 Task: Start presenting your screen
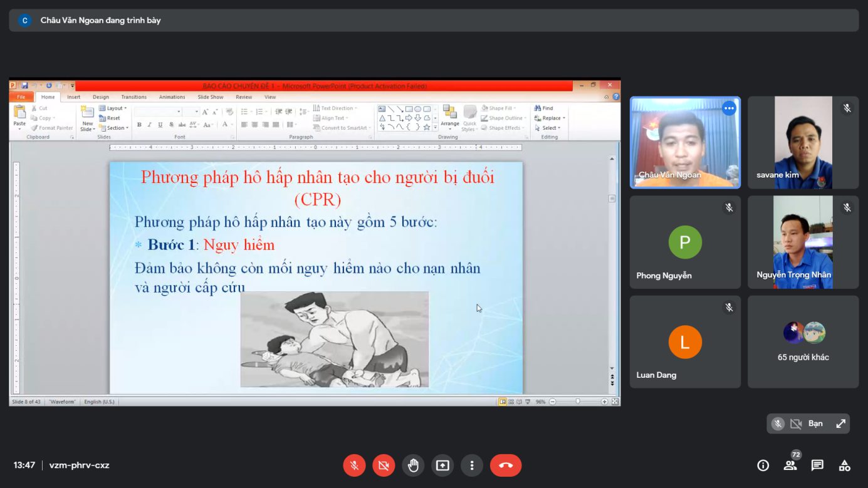pyautogui.click(x=442, y=465)
